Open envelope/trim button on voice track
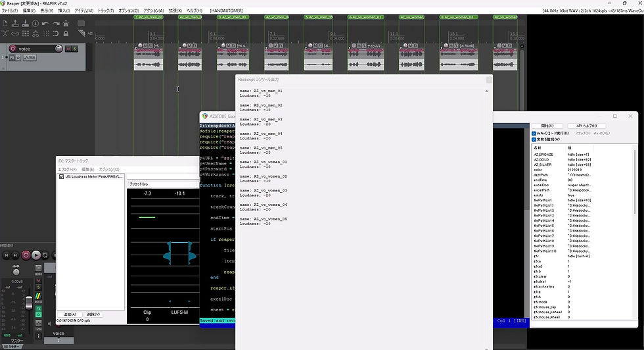The image size is (644, 350). [30, 58]
